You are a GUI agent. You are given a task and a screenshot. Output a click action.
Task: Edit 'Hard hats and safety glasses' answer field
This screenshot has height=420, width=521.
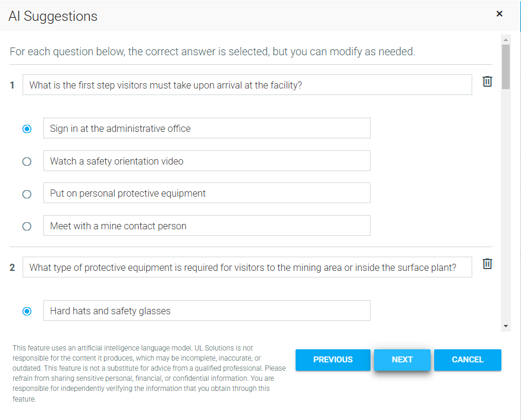pos(206,311)
